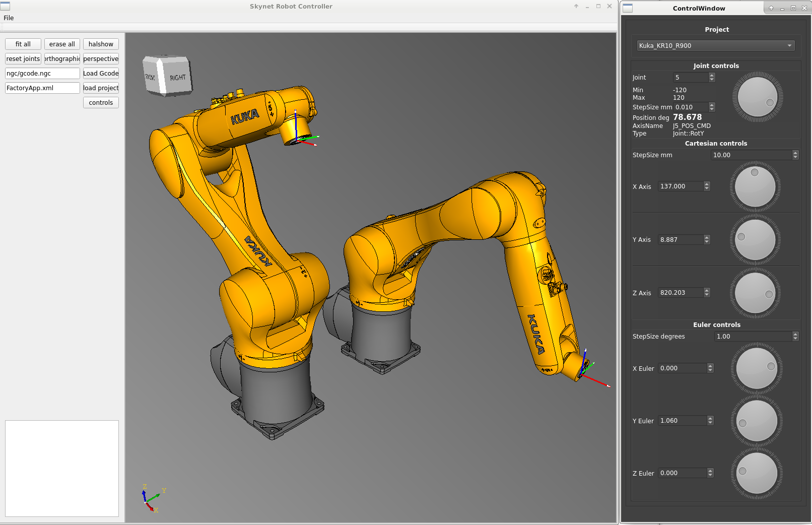Decrease the Joint number spinbox
Image resolution: width=812 pixels, height=525 pixels.
pos(712,80)
